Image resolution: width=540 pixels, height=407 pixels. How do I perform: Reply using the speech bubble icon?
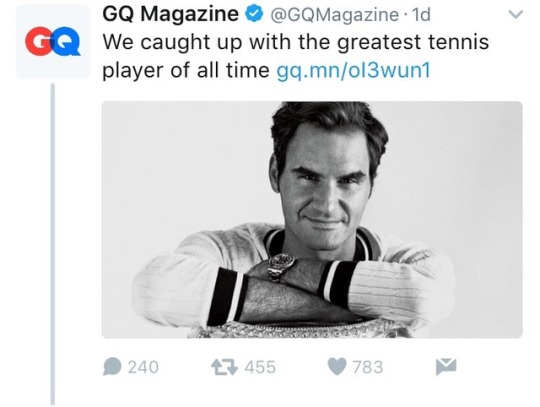click(112, 366)
